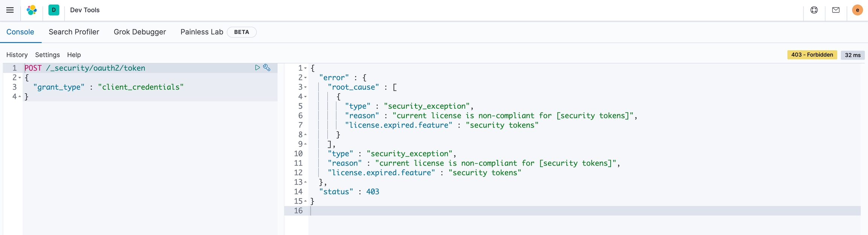Open the console Help link

tap(74, 55)
